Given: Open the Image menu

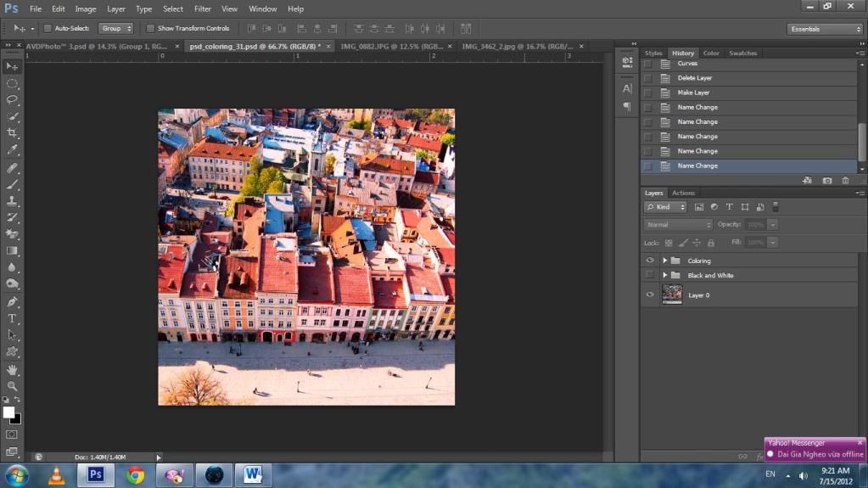Looking at the screenshot, I should 85,8.
